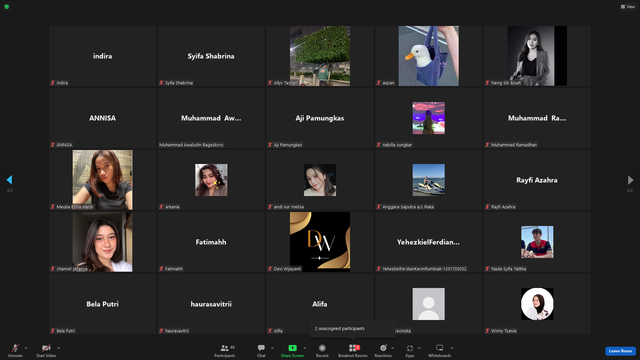The image size is (640, 360).
Task: Click the 2 unassigned participants tooltip
Action: [x=352, y=329]
